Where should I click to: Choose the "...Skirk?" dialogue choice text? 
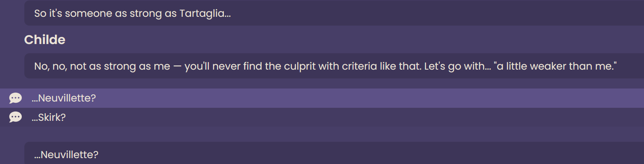tap(49, 117)
